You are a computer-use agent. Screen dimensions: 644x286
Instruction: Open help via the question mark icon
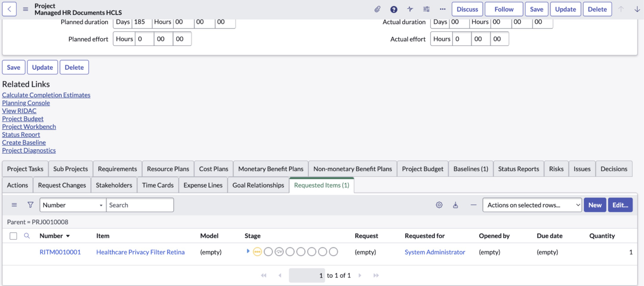point(394,9)
